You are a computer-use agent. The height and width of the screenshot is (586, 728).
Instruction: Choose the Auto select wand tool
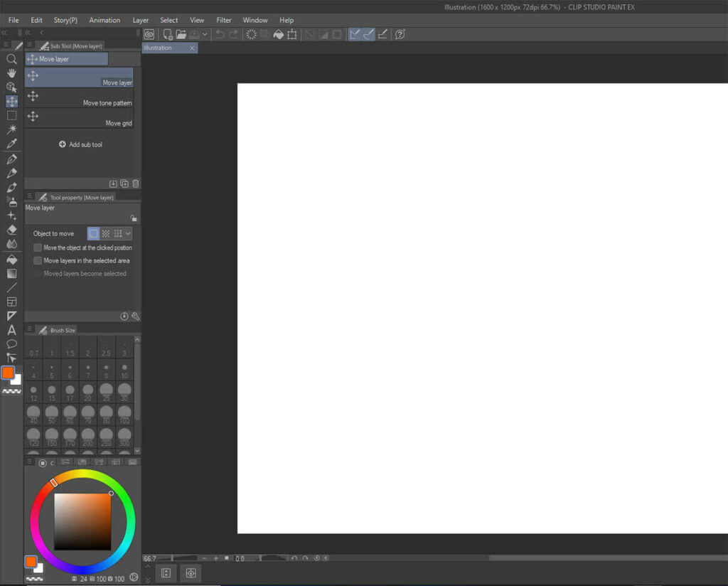(11, 129)
